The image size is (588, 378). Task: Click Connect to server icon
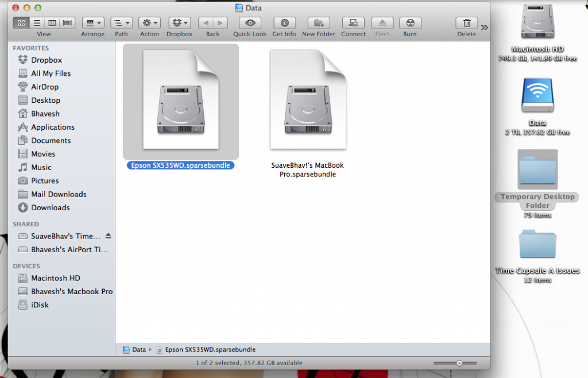pos(353,23)
